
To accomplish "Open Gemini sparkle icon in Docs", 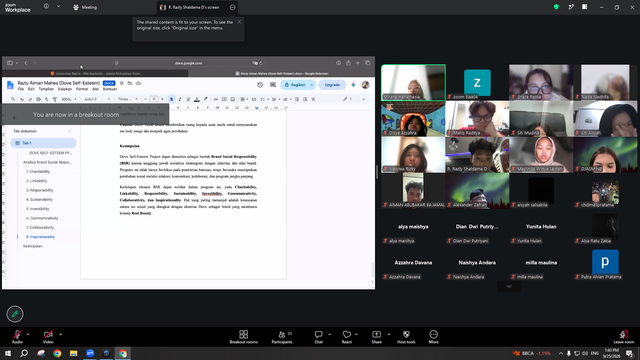I will tap(353, 85).
